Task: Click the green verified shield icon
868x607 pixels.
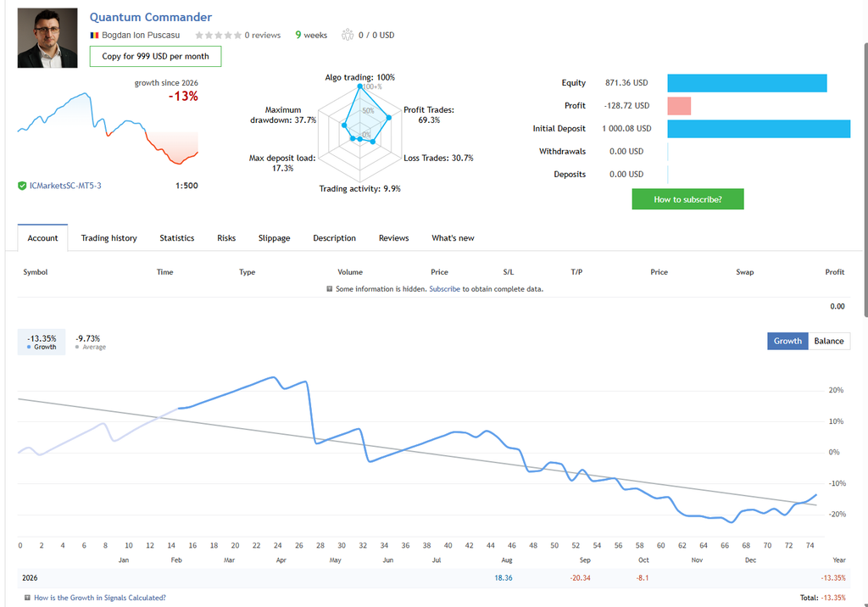Action: [x=22, y=187]
